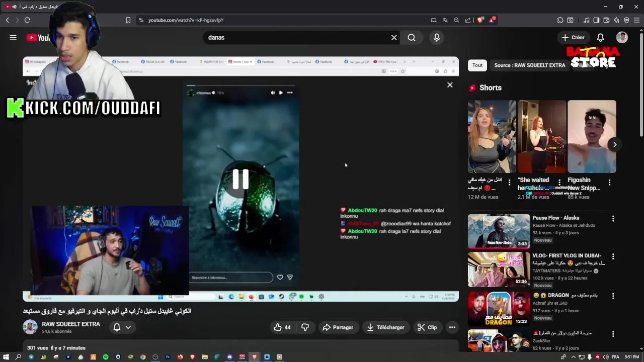Open the YouTube notifications bell
This screenshot has height=362, width=644.
(x=600, y=37)
